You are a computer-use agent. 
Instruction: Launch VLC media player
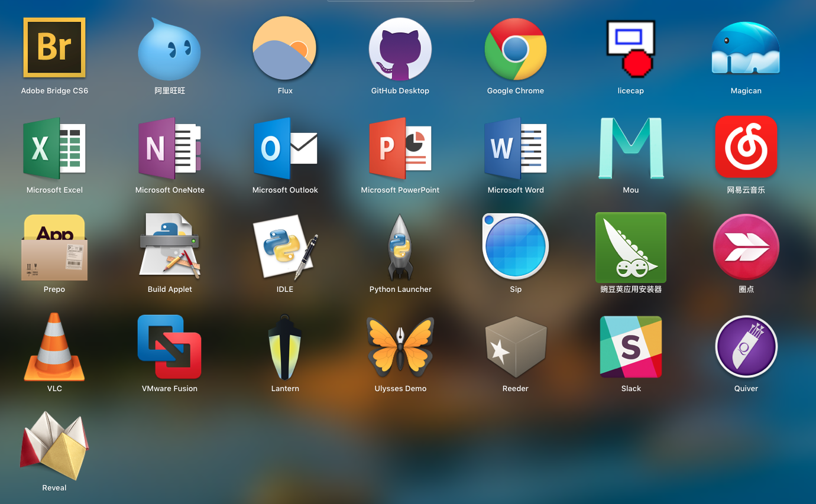(x=54, y=347)
